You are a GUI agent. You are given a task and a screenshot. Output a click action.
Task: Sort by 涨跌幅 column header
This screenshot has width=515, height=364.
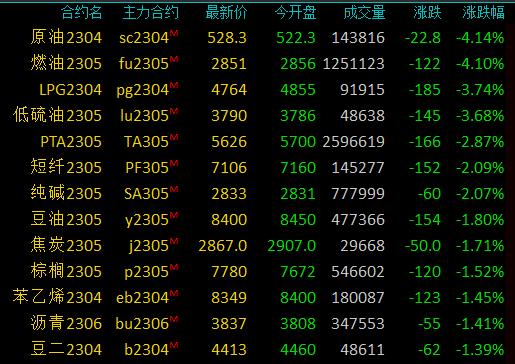pyautogui.click(x=483, y=13)
